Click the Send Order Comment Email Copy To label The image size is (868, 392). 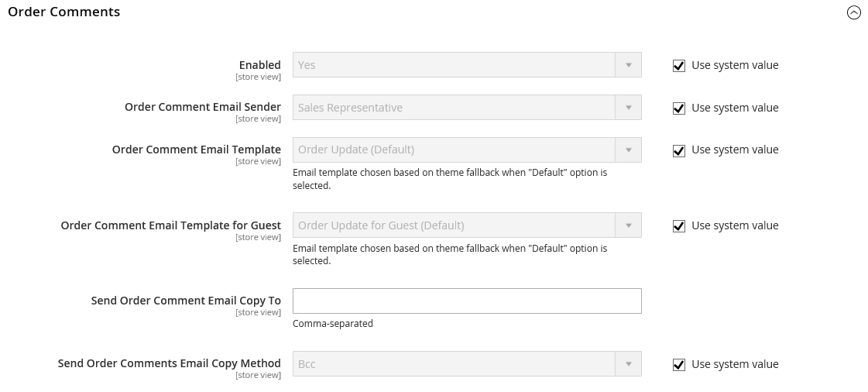[x=186, y=301]
